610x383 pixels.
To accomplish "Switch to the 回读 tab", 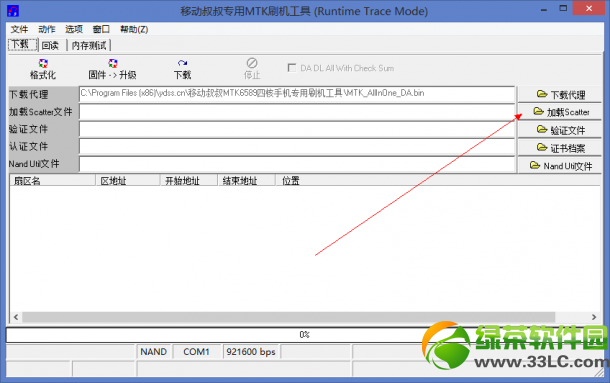I will 50,46.
